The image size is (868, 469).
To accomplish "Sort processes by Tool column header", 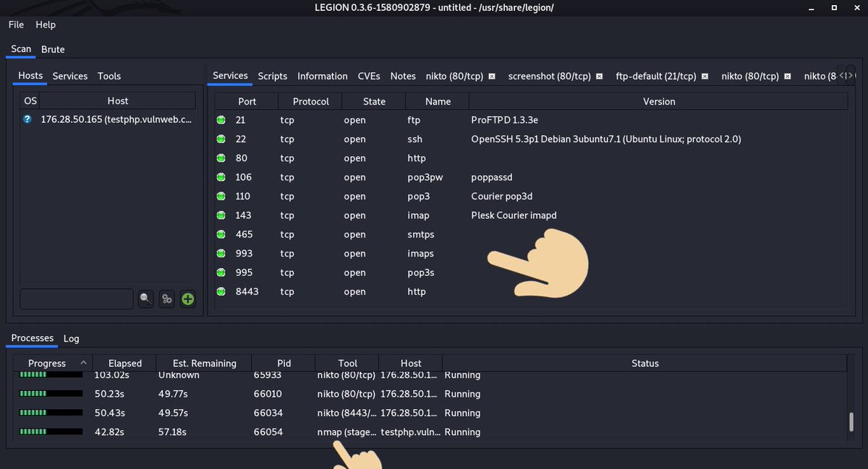I will tap(348, 363).
